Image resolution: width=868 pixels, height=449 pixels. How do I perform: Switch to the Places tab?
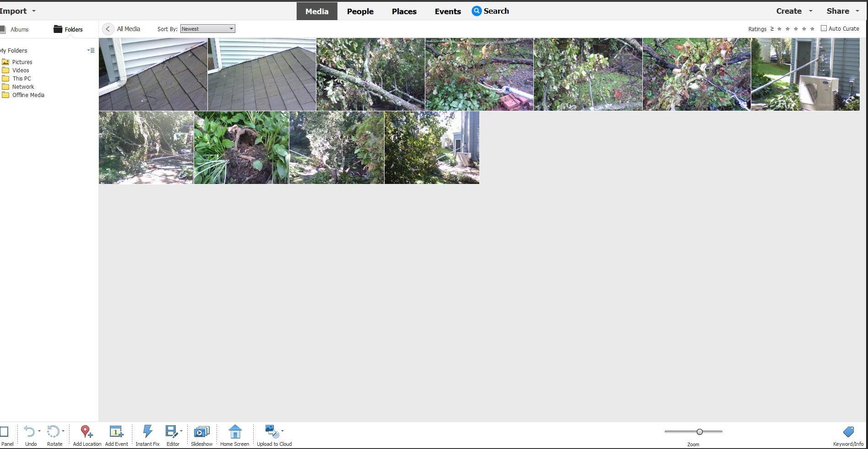click(404, 11)
